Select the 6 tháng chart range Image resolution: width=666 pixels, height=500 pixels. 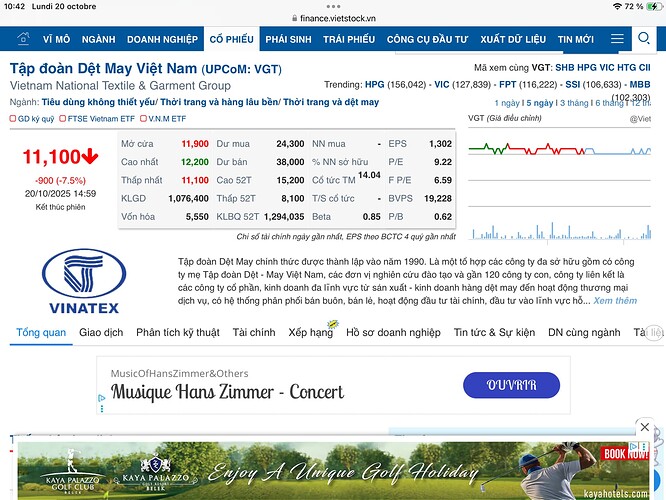point(610,103)
